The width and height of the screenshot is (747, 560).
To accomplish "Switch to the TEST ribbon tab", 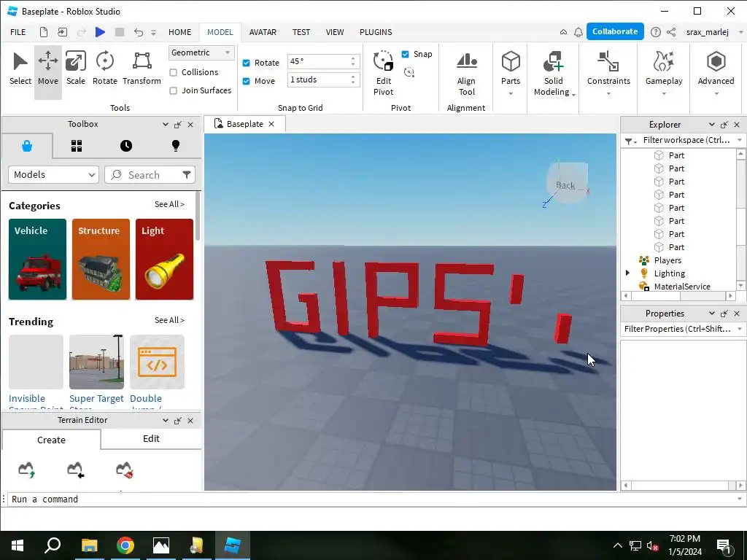I will (x=301, y=32).
